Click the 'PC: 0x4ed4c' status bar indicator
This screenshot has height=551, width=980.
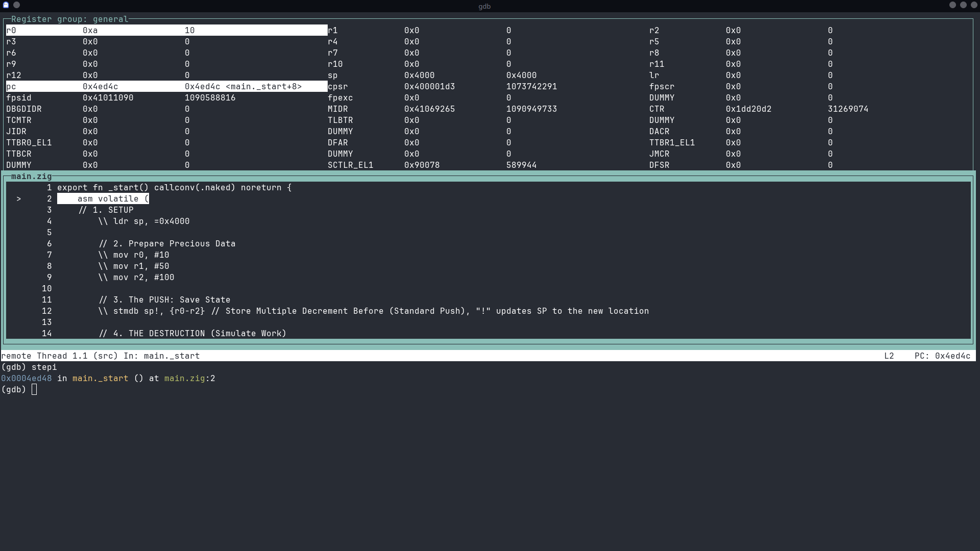[942, 356]
